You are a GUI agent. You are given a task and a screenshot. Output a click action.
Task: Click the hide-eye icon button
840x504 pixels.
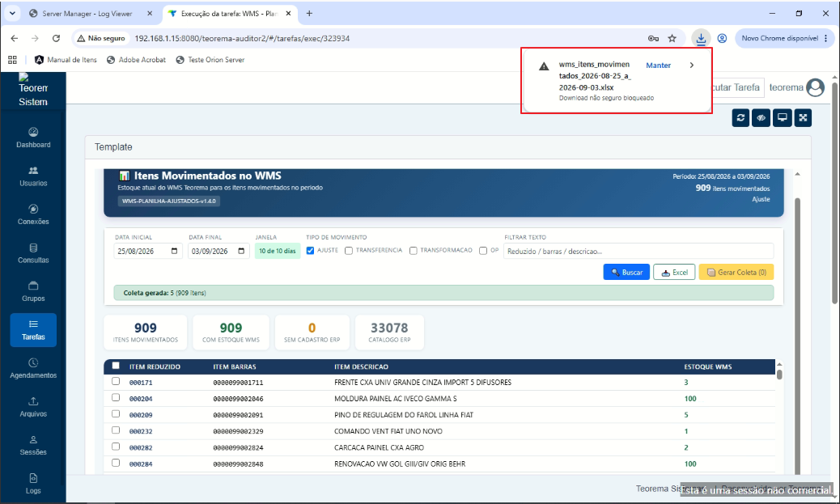tap(762, 118)
